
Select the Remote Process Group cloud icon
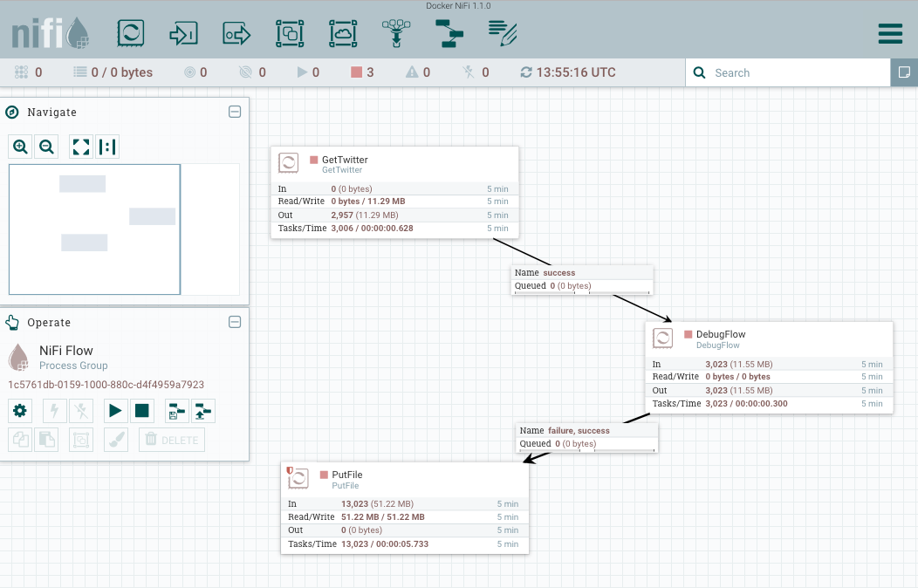click(x=343, y=33)
